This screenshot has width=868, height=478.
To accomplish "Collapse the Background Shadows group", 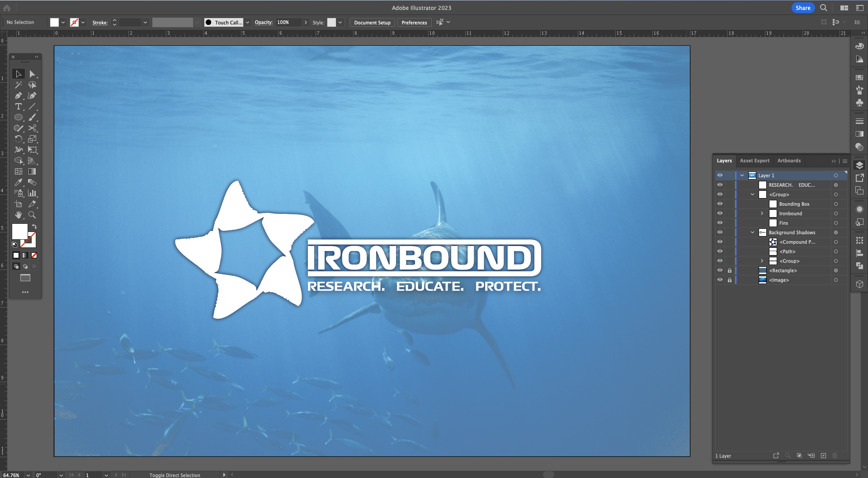I will pyautogui.click(x=752, y=232).
